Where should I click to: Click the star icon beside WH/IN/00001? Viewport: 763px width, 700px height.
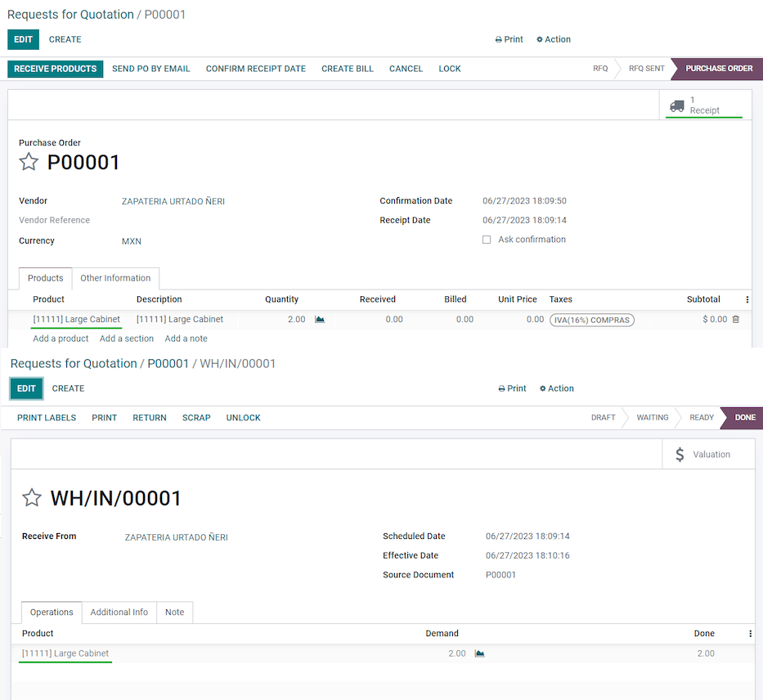32,498
